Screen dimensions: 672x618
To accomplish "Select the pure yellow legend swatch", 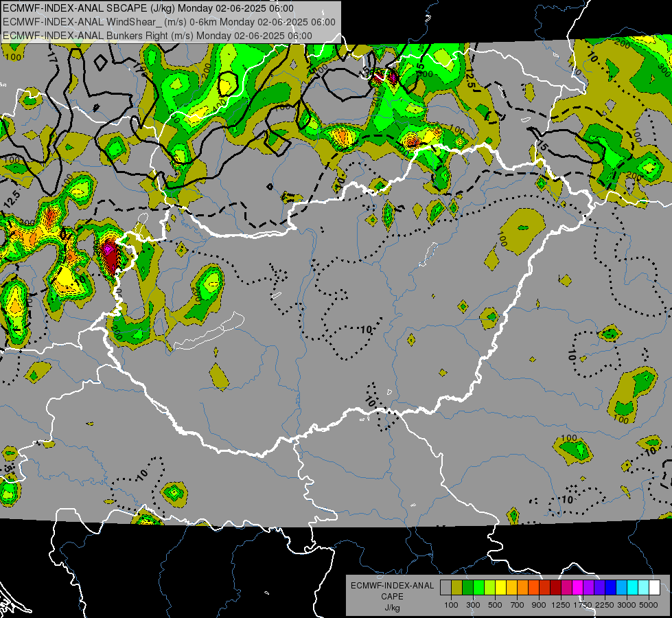I will click(x=500, y=588).
